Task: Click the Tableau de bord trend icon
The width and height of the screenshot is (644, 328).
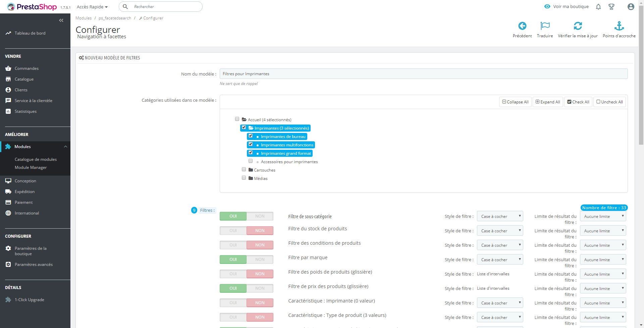Action: coord(8,33)
